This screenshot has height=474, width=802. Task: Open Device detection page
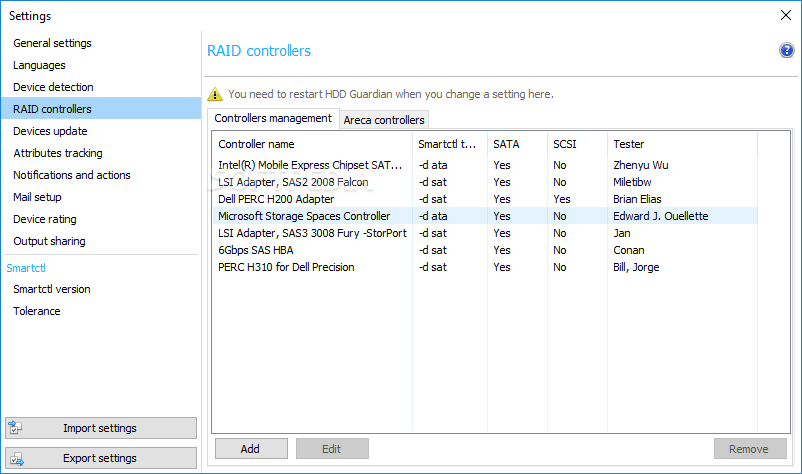53,87
